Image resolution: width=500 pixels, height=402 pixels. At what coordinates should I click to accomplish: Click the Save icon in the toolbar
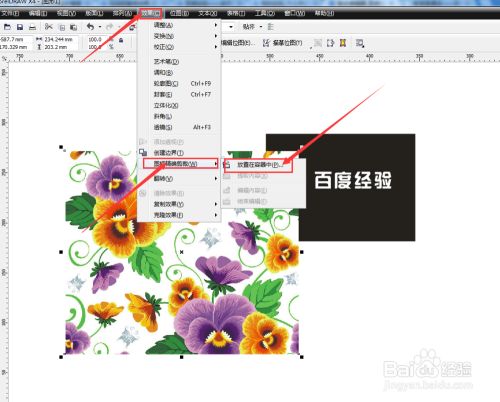[x=20, y=27]
